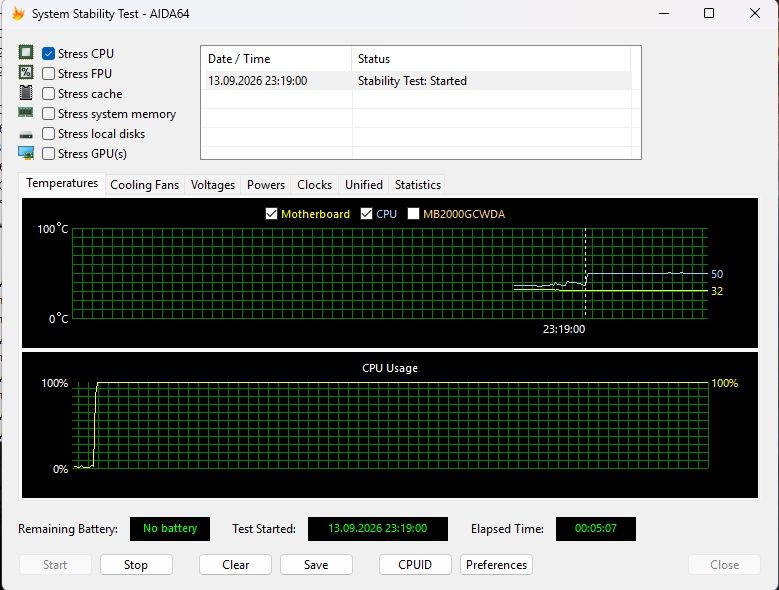Image resolution: width=779 pixels, height=590 pixels.
Task: Show the MB2000GCWDA temperature graph line
Action: tap(413, 214)
